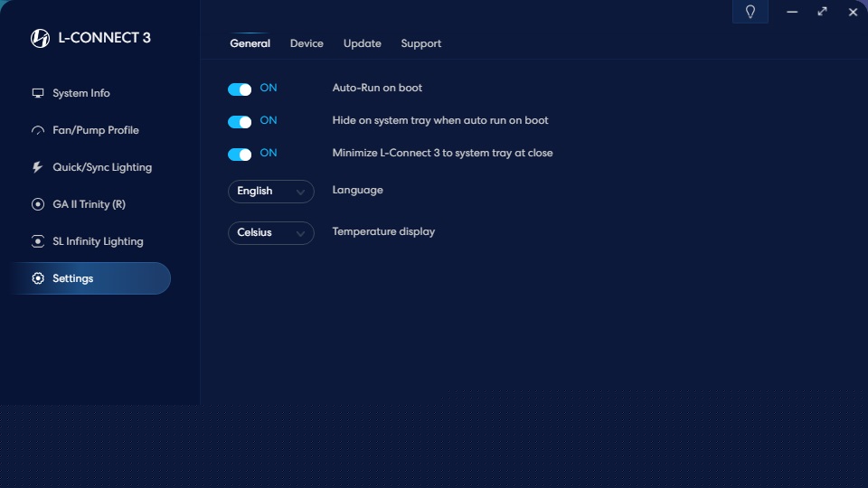Open the Update tab
868x488 pixels.
pyautogui.click(x=362, y=43)
